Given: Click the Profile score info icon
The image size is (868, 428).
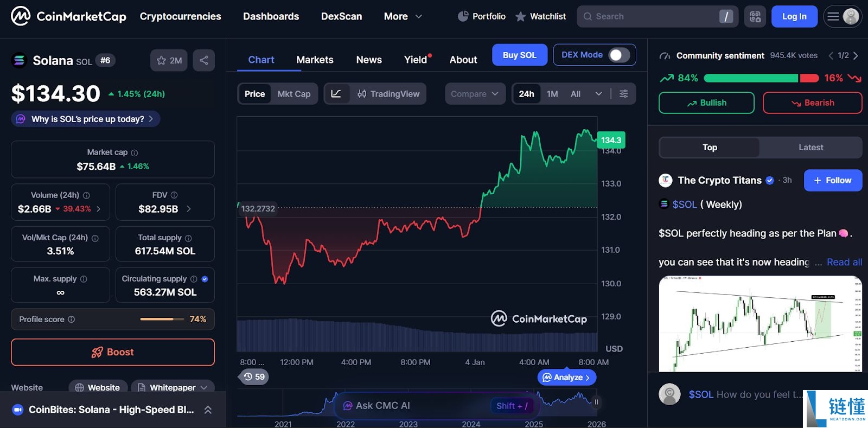Looking at the screenshot, I should coord(71,320).
